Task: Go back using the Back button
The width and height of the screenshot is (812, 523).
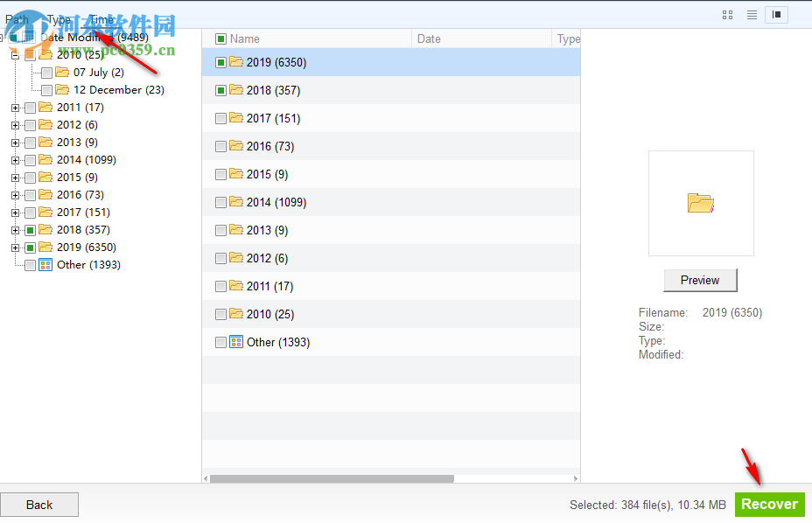Action: [39, 505]
